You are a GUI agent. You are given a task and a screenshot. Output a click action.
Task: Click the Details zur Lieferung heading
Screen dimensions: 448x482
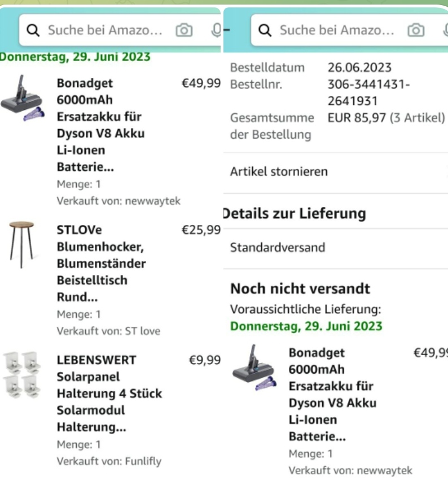tap(295, 214)
